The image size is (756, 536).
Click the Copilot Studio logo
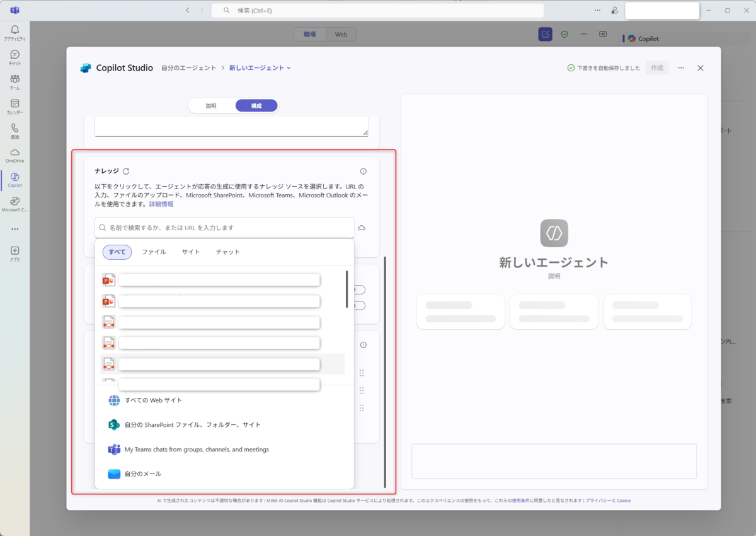pyautogui.click(x=86, y=68)
